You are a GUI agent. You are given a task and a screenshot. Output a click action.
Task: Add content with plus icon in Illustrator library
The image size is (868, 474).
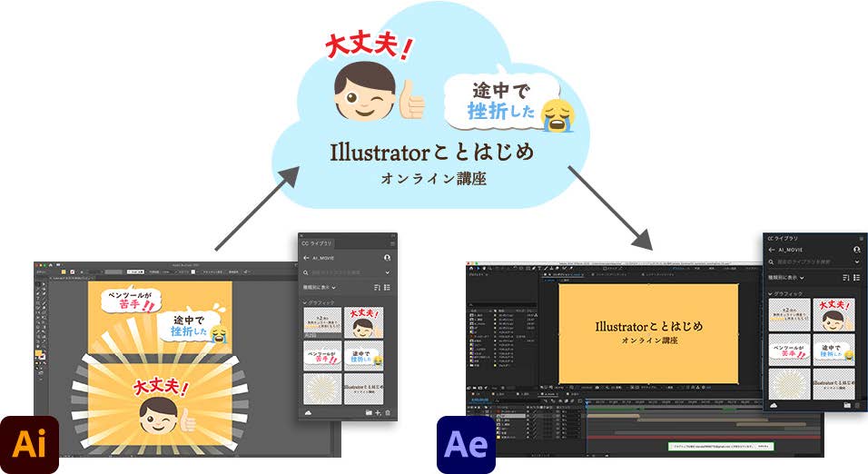[378, 412]
